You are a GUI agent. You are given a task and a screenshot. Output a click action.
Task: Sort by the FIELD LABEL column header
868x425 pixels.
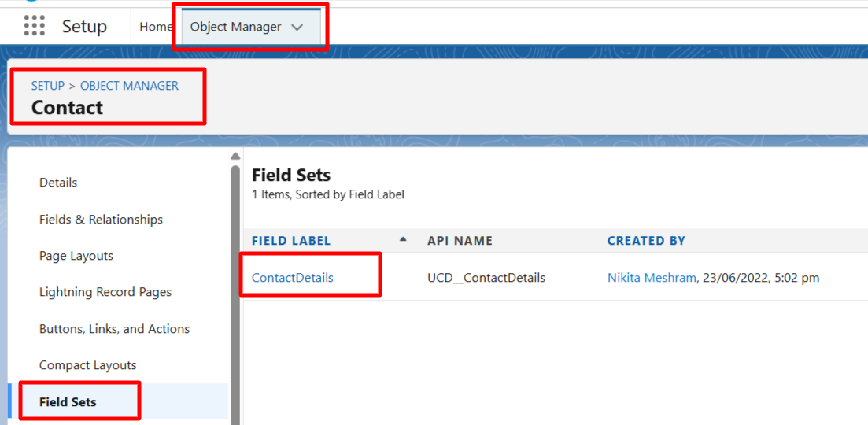tap(291, 241)
